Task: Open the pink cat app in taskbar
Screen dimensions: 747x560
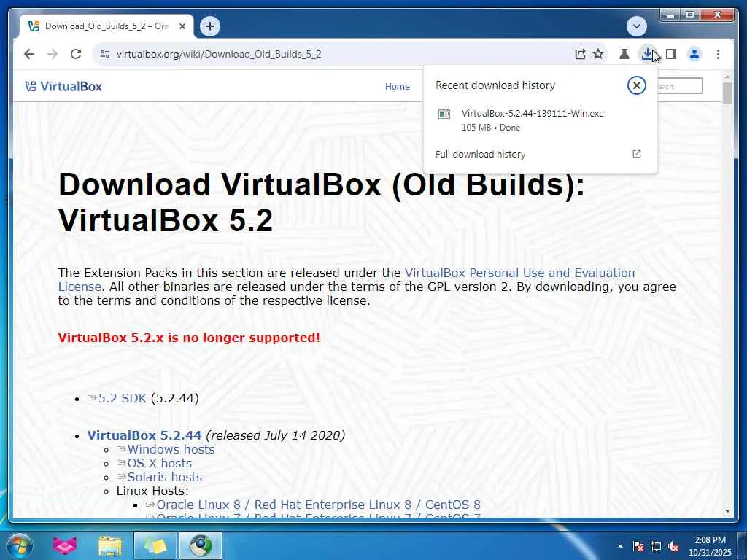Action: point(65,545)
